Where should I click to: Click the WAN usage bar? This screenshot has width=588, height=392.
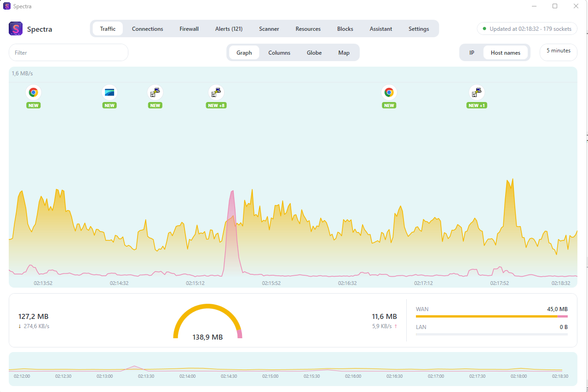coord(491,316)
